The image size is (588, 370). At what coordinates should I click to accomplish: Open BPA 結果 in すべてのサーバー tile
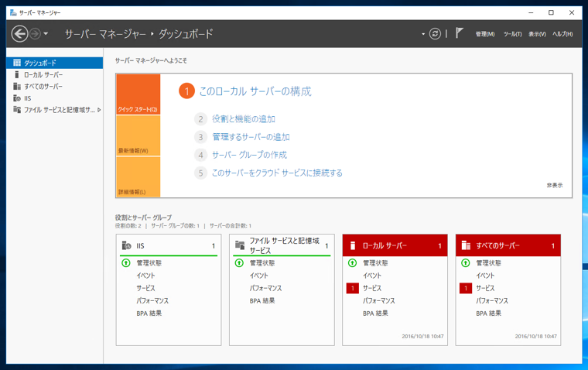489,313
